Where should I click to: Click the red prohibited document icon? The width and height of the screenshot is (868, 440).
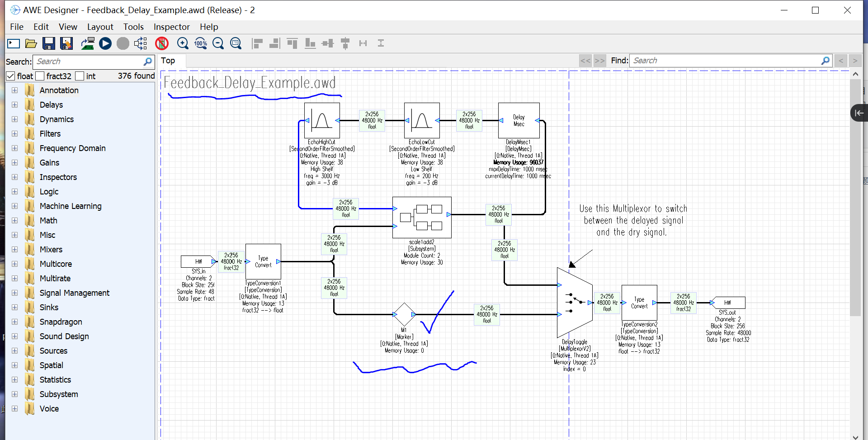[162, 43]
